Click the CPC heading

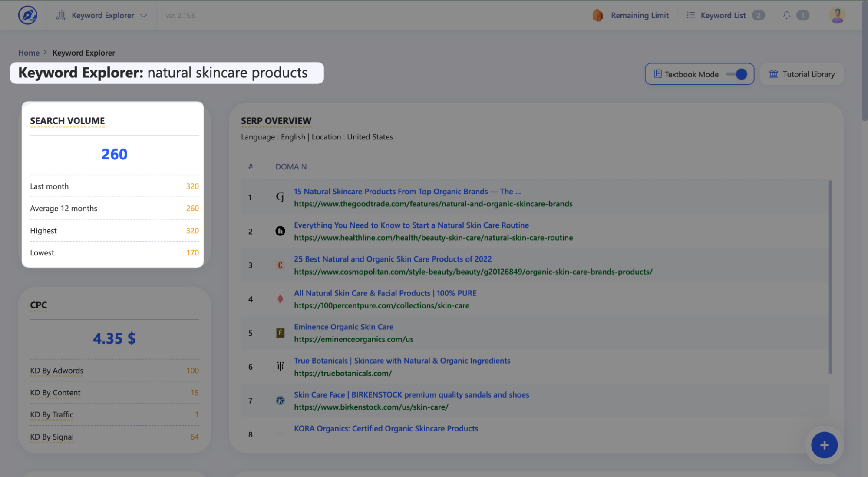pyautogui.click(x=38, y=305)
